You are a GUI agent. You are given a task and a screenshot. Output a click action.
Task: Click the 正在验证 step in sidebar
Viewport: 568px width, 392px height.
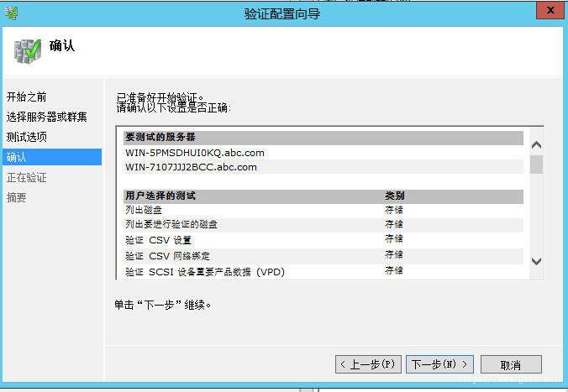pyautogui.click(x=26, y=177)
